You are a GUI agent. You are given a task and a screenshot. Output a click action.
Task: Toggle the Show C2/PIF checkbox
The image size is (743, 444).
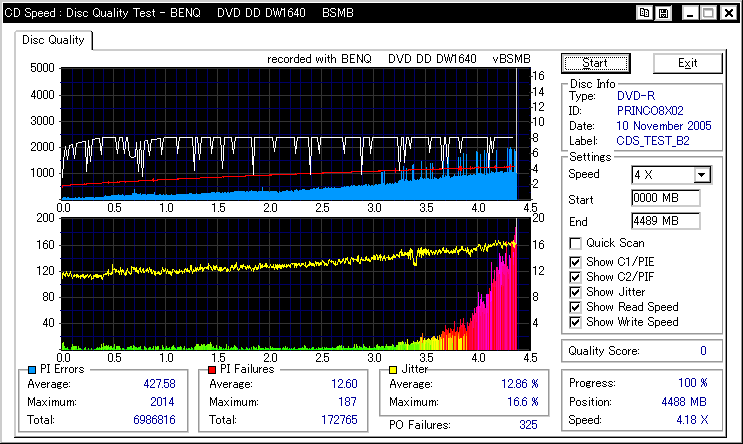[x=574, y=277]
